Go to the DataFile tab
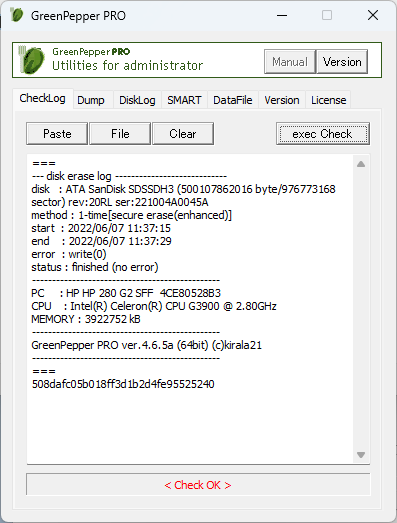This screenshot has height=523, width=397. 233,100
